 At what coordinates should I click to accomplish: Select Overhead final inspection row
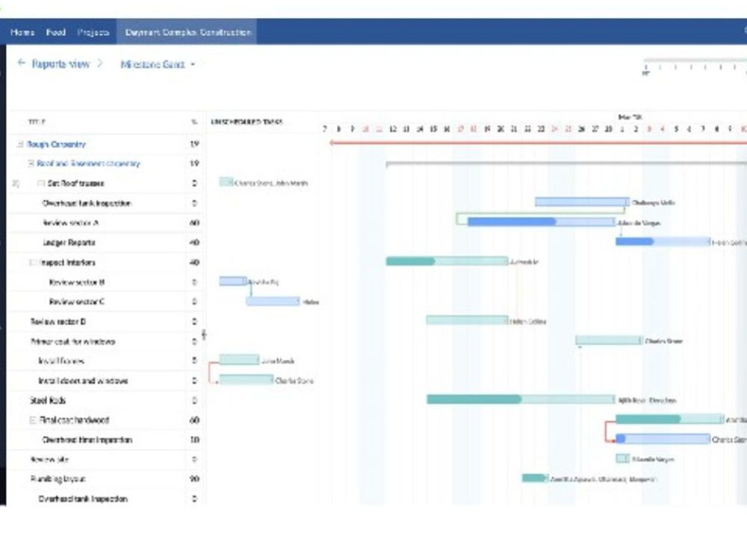click(105, 440)
